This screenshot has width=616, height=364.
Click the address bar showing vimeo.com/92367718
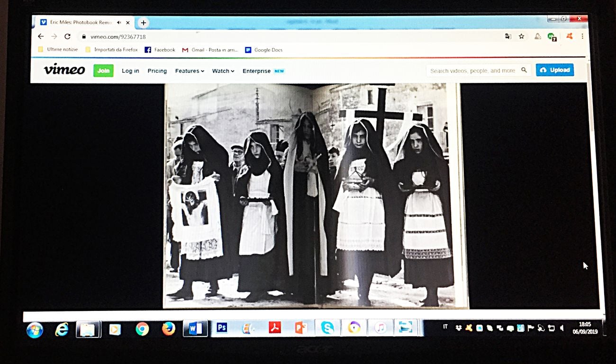click(289, 36)
